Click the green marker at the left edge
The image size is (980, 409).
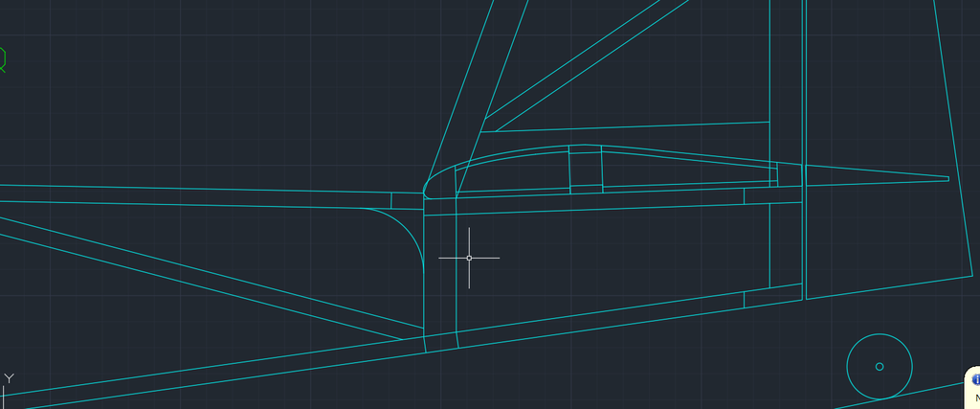point(3,59)
